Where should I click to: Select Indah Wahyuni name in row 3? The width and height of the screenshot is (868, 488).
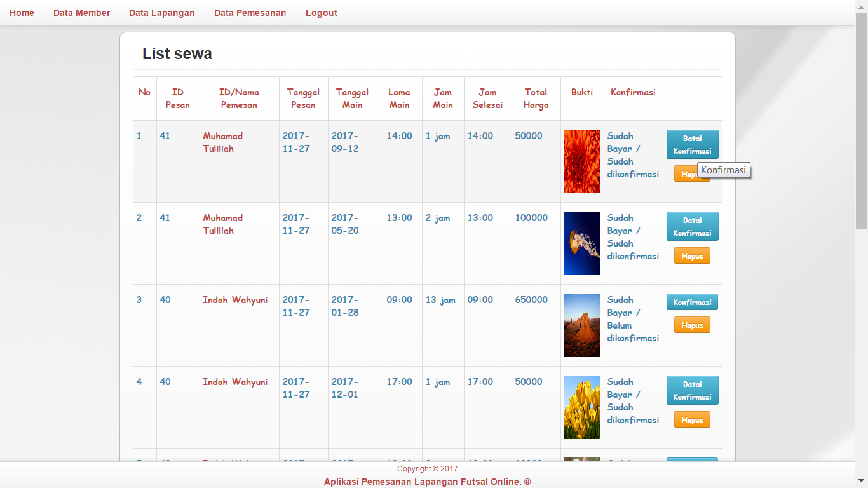point(235,300)
